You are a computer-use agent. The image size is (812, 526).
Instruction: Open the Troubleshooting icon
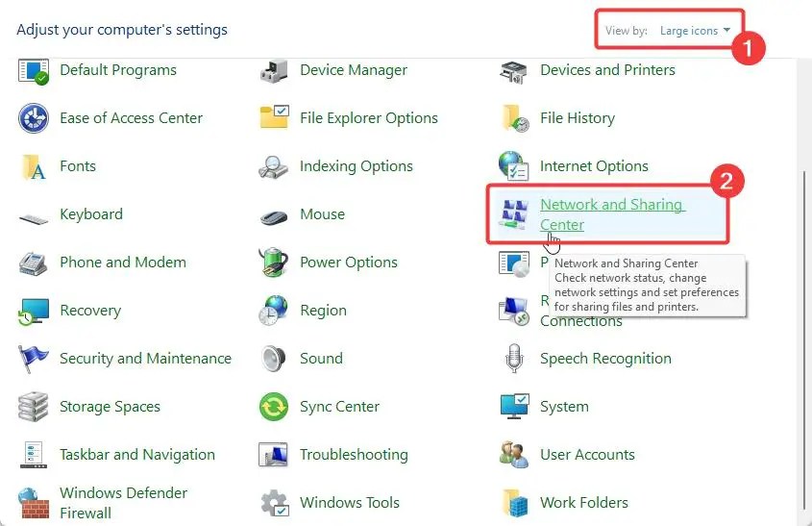click(x=273, y=455)
